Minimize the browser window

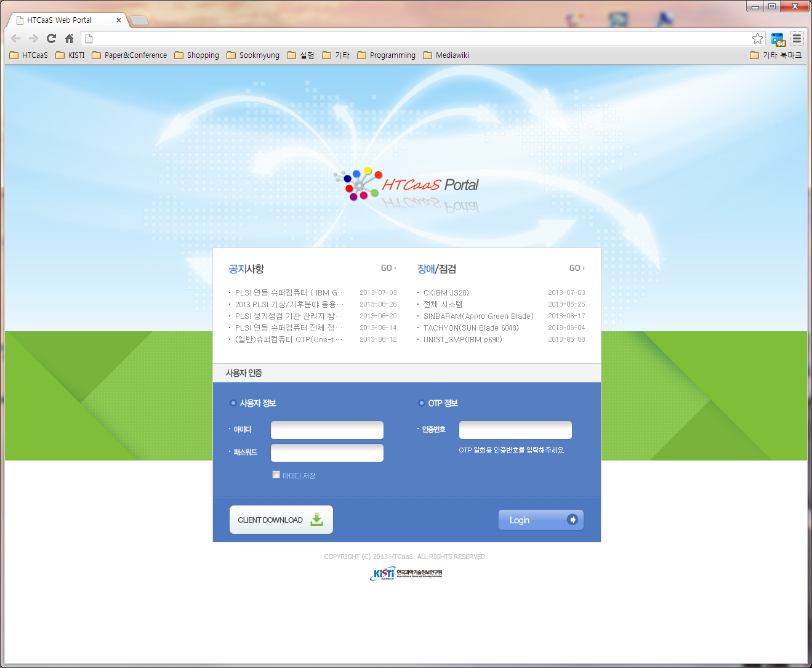[x=755, y=6]
